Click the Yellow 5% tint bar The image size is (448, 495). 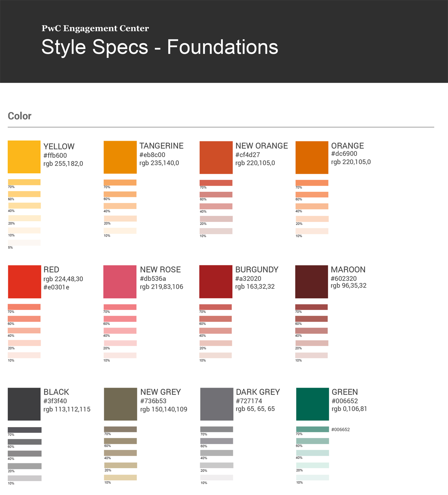pyautogui.click(x=24, y=242)
